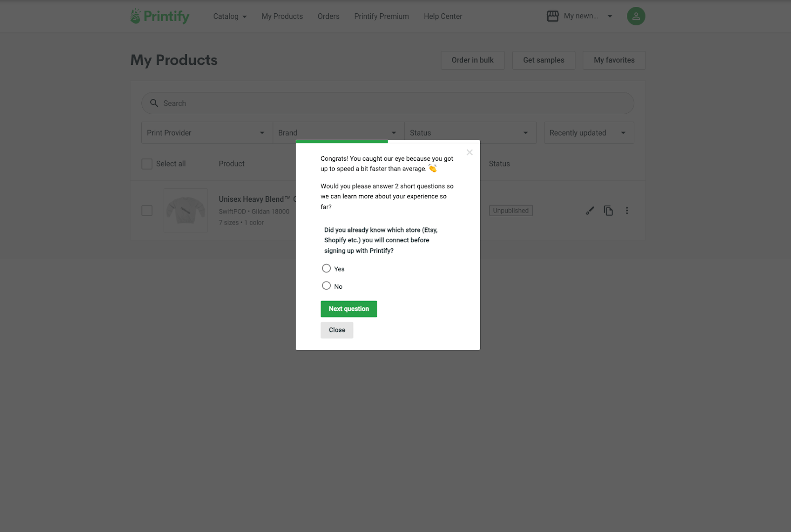Expand the Print Provider dropdown
Viewport: 791px width, 532px height.
coord(207,133)
